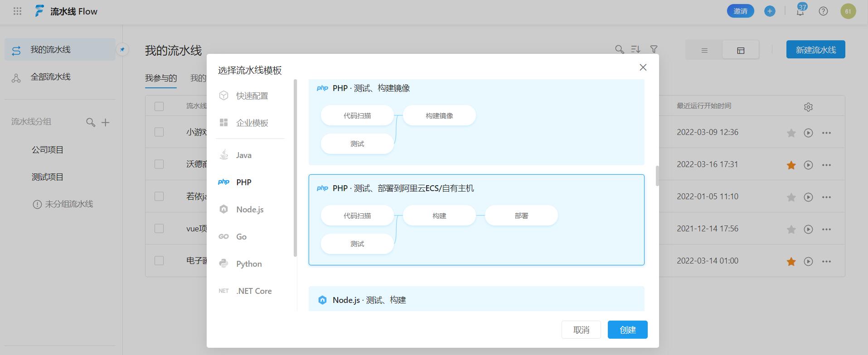The width and height of the screenshot is (868, 355).
Task: Click the notification bell icon
Action: coord(800,11)
